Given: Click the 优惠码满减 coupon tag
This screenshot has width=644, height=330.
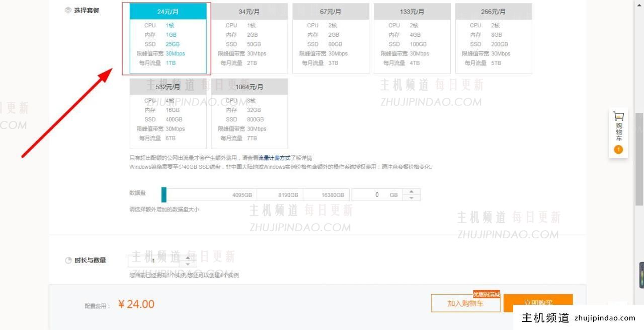Looking at the screenshot, I should point(487,294).
